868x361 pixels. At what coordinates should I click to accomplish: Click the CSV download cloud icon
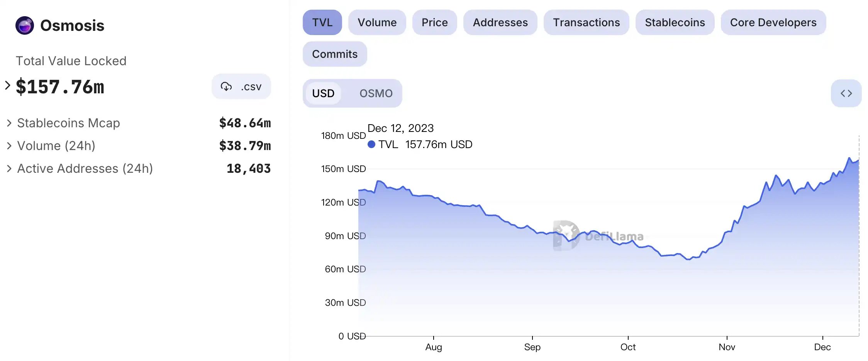tap(226, 86)
